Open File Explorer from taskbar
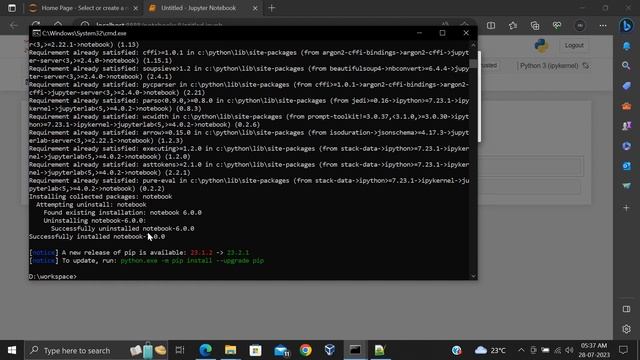Image resolution: width=640 pixels, height=360 pixels. [x=230, y=350]
